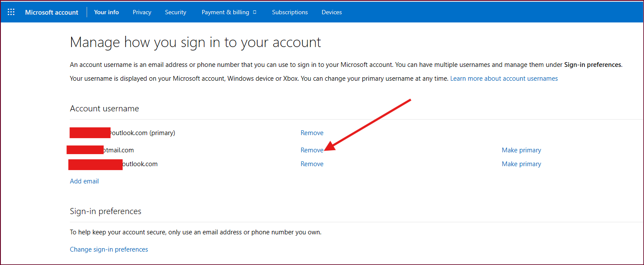View the Devices tab
Screen dimensions: 644x265
(x=331, y=12)
